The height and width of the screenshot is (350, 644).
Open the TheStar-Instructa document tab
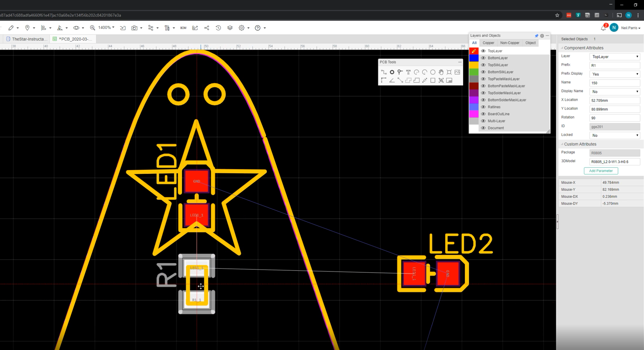click(27, 39)
